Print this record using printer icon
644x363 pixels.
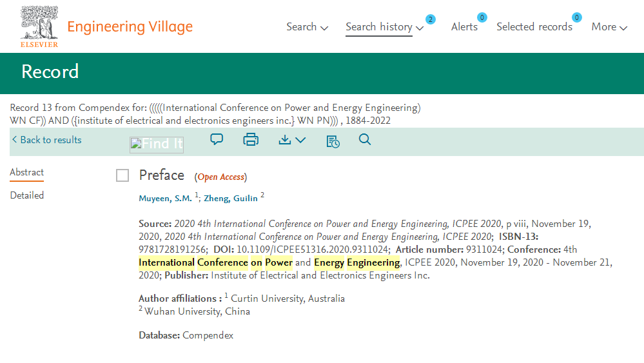(x=251, y=139)
